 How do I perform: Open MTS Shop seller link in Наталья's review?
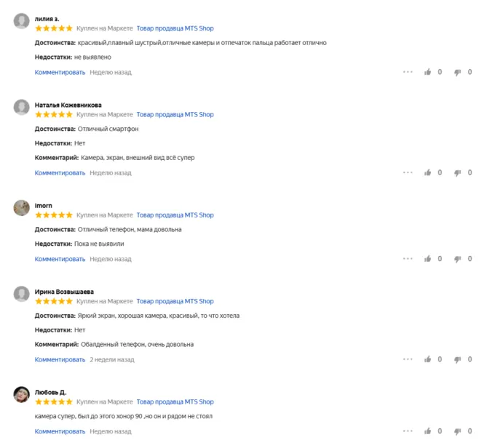[x=175, y=114]
